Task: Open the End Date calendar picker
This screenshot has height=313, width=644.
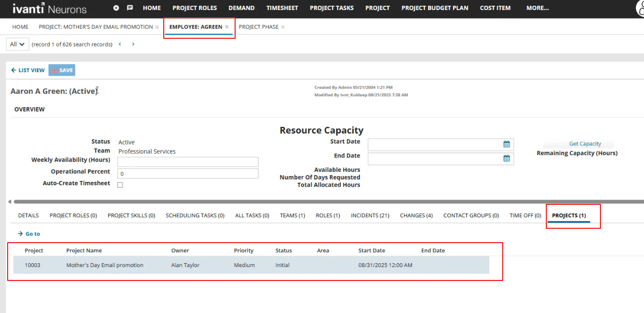Action: pyautogui.click(x=507, y=158)
